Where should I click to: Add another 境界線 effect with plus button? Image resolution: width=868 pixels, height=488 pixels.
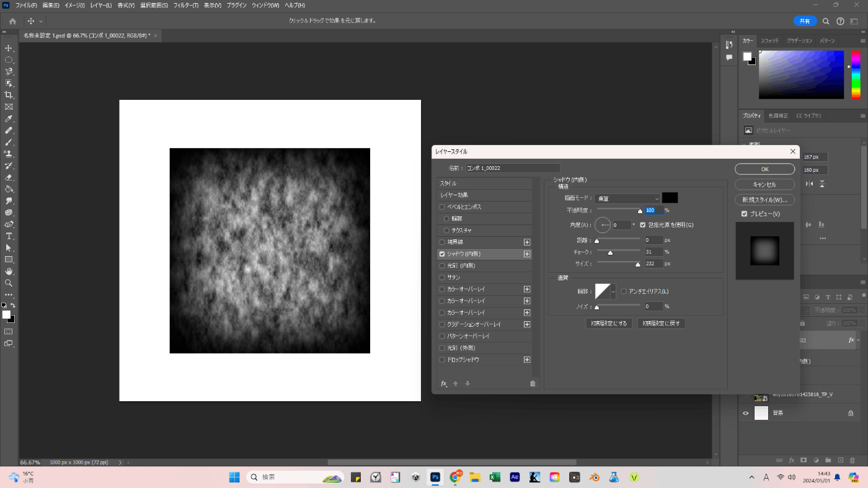527,242
